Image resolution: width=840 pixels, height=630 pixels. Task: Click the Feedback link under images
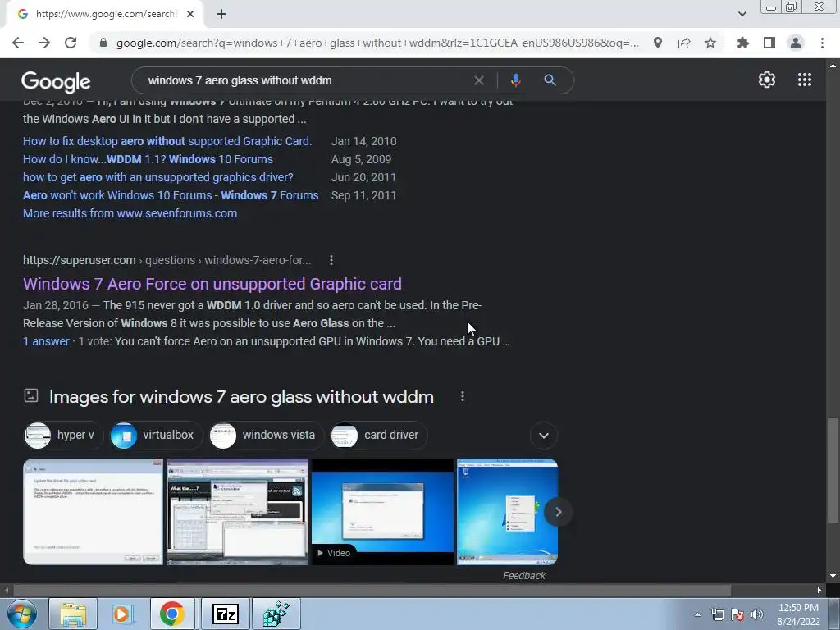(x=524, y=575)
